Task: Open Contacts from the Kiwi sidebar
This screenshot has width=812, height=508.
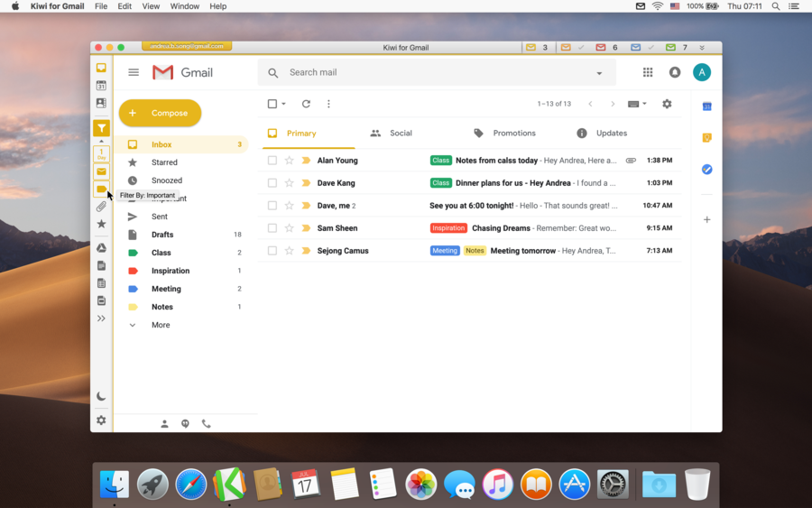Action: [101, 103]
